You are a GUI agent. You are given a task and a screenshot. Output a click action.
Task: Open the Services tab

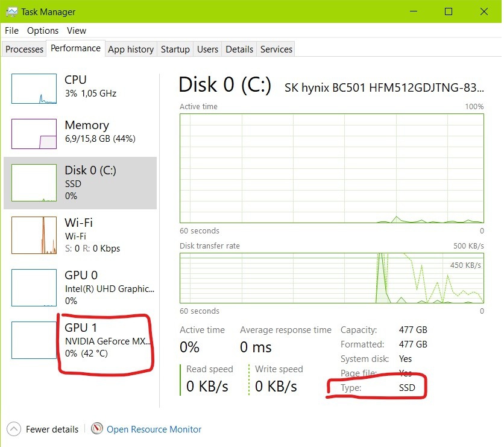pyautogui.click(x=276, y=49)
